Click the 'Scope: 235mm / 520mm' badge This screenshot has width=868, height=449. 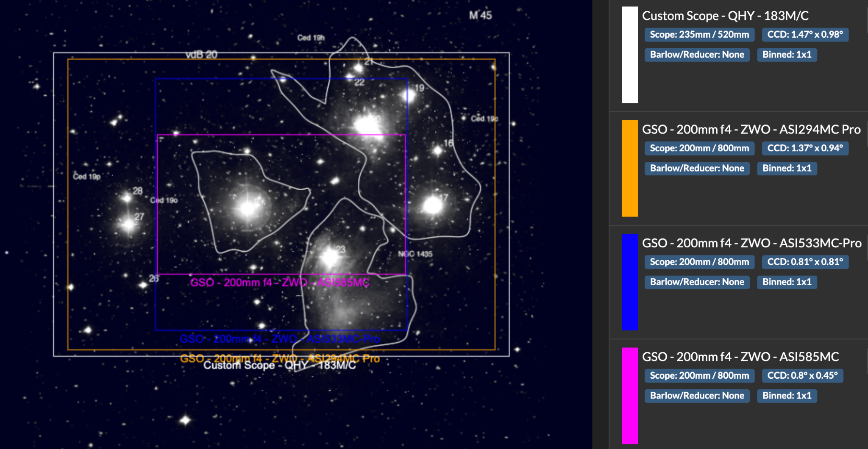(699, 35)
